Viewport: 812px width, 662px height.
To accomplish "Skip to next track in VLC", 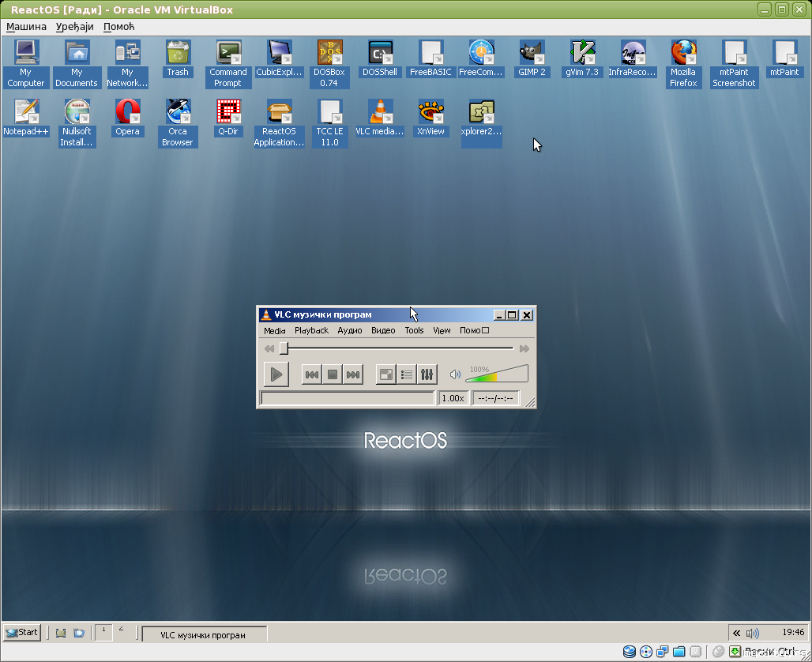I will tap(353, 374).
